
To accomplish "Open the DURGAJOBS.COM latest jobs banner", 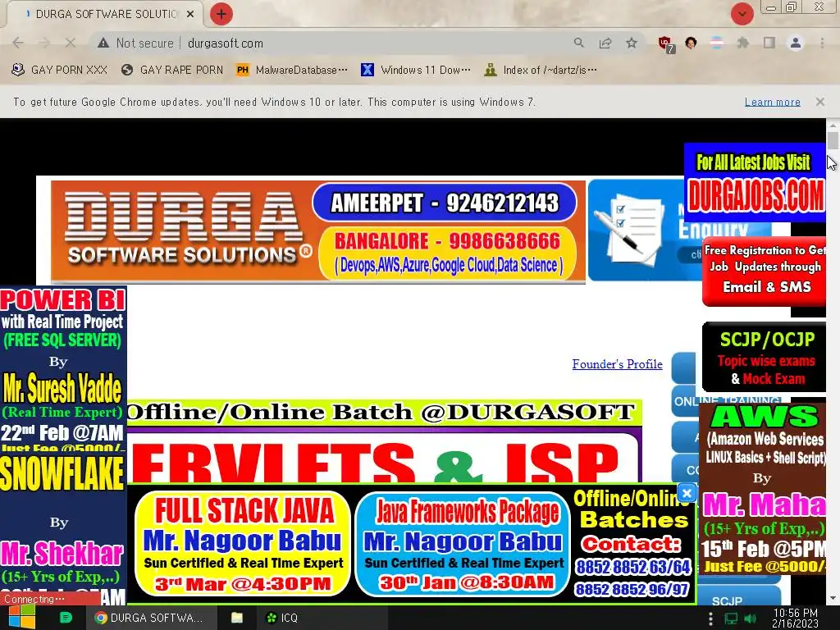I will tap(755, 183).
